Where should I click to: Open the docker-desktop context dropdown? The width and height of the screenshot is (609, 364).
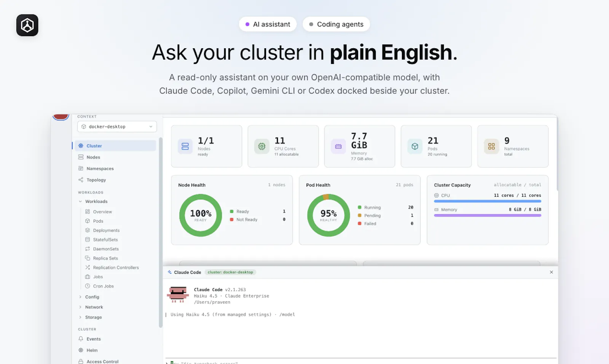point(117,127)
